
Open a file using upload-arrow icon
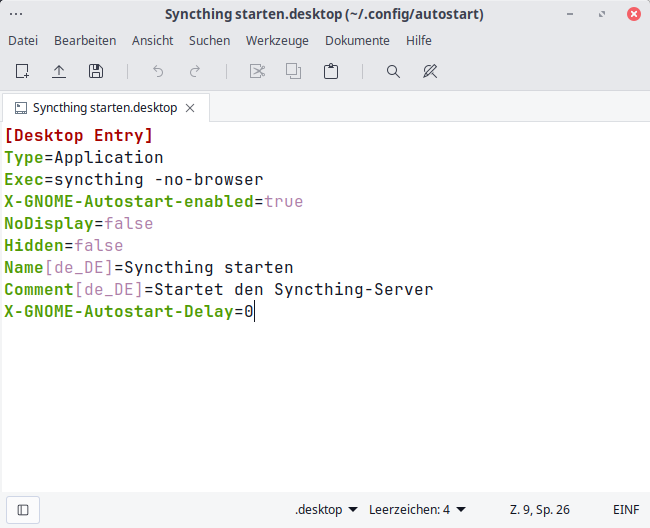(x=59, y=71)
